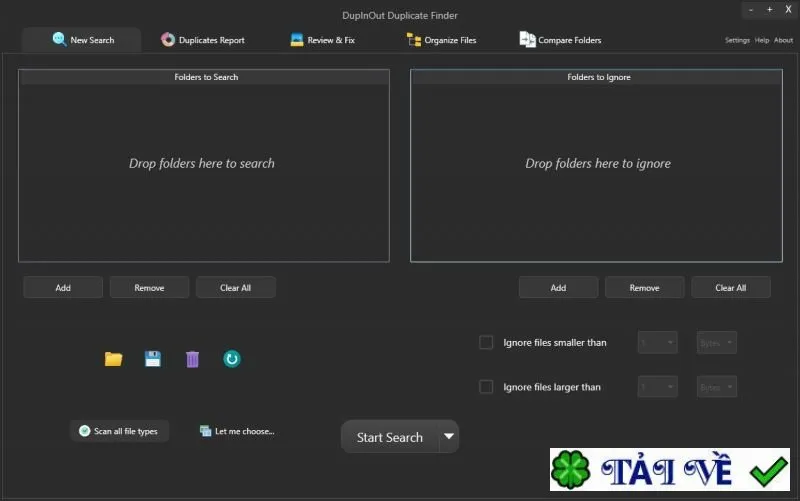
Task: Click Add under Folders to Ignore
Action: click(x=558, y=287)
